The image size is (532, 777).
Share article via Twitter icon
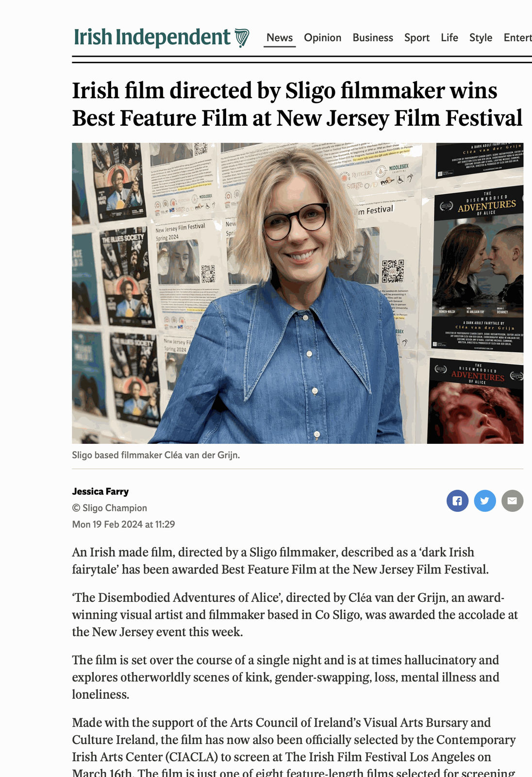click(484, 501)
